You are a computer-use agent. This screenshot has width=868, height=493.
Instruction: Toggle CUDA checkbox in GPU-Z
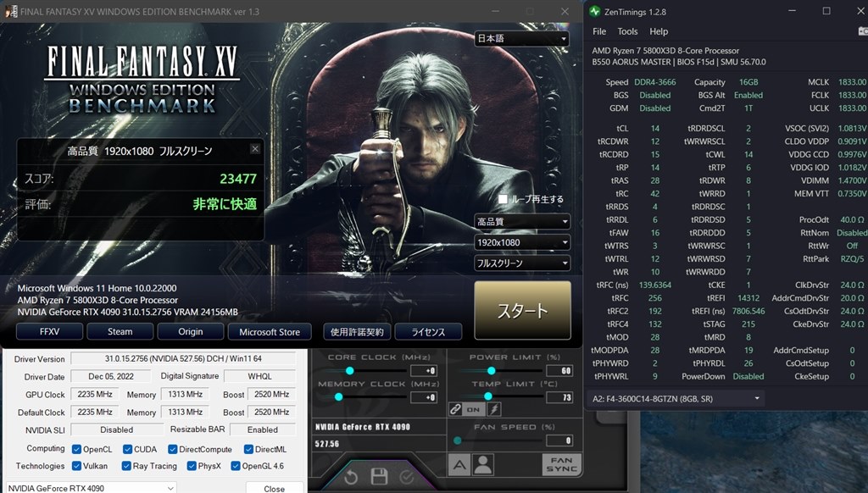127,449
